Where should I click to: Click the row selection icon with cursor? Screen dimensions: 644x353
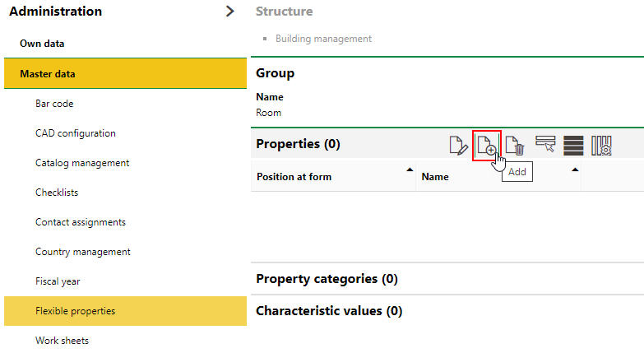point(545,146)
